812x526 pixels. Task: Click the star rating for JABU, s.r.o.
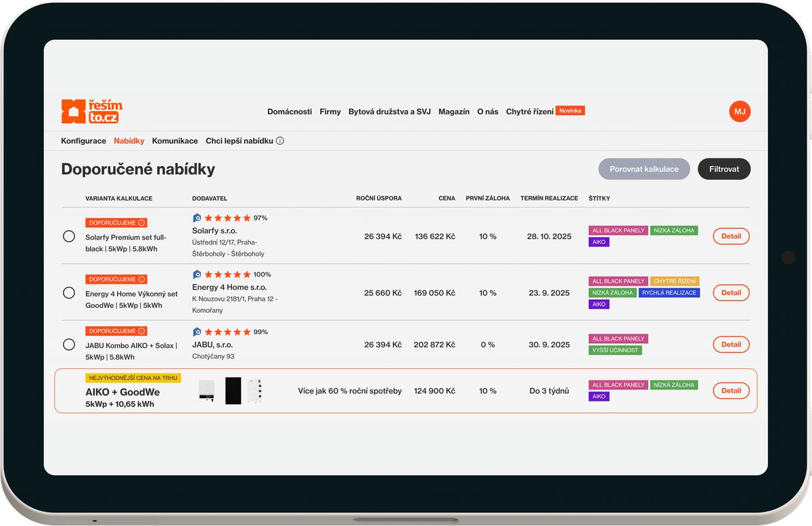pyautogui.click(x=227, y=332)
